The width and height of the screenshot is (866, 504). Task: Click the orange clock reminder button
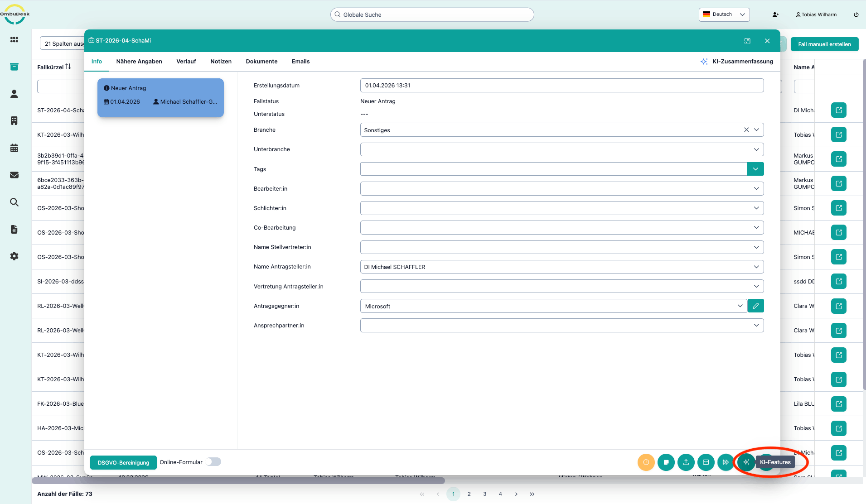pos(646,462)
